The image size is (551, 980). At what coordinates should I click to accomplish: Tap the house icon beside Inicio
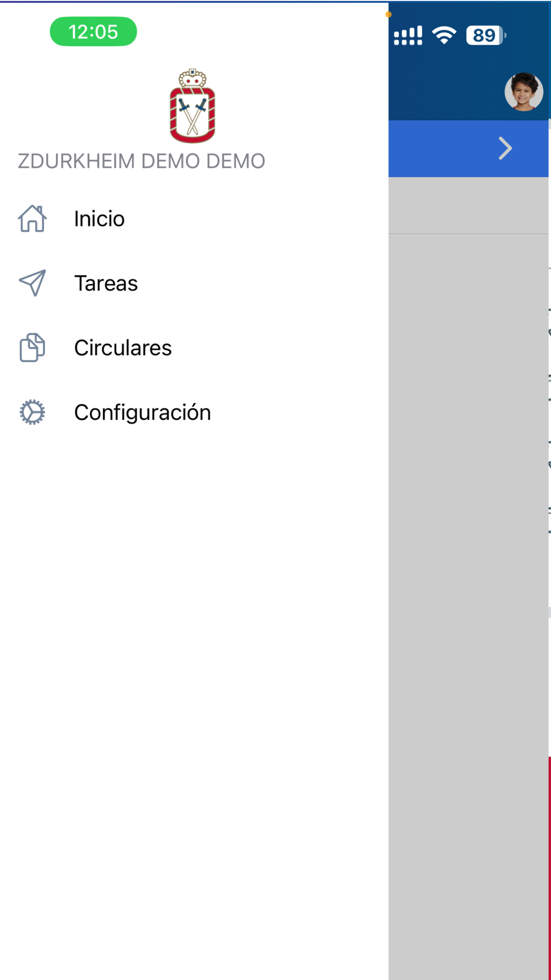pyautogui.click(x=32, y=219)
